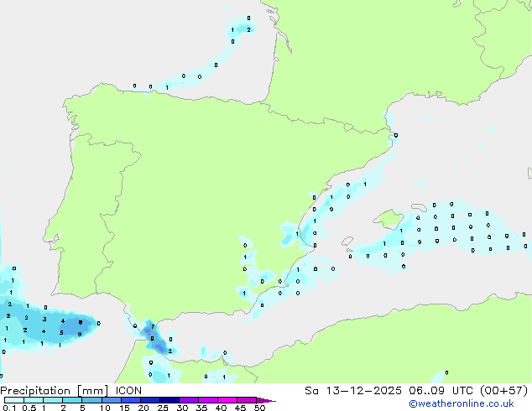Click the '3' precipitation value in Atlantic patch
Screen dimensions: 532x411
pos(44,319)
